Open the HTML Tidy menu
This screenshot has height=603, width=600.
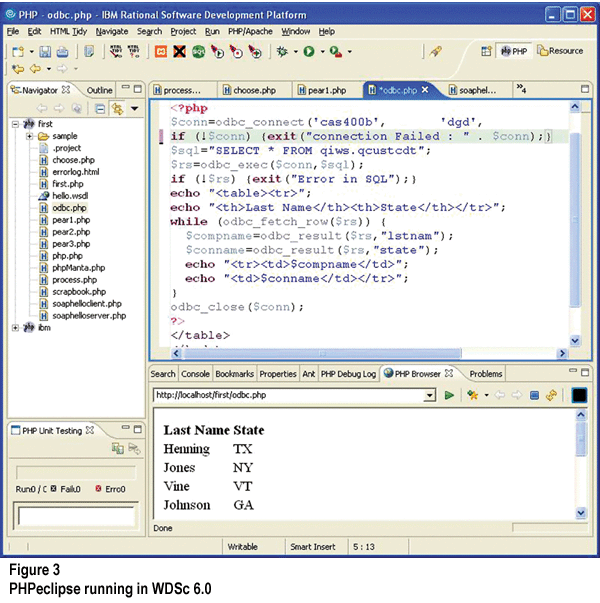tap(68, 32)
